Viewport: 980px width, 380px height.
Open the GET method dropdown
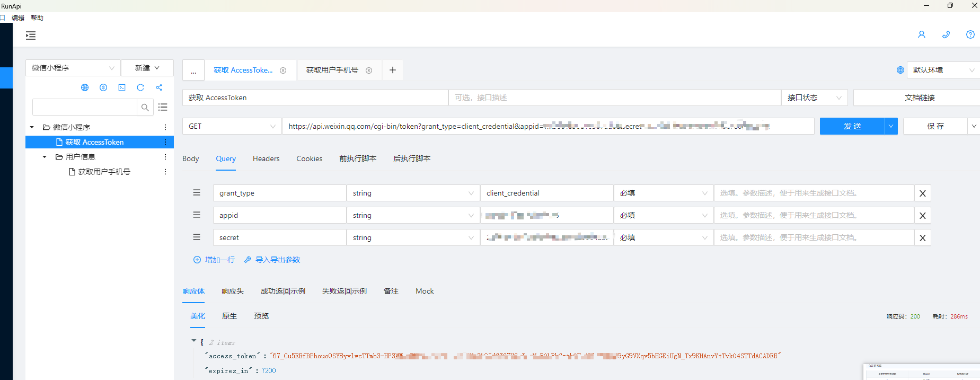click(232, 126)
